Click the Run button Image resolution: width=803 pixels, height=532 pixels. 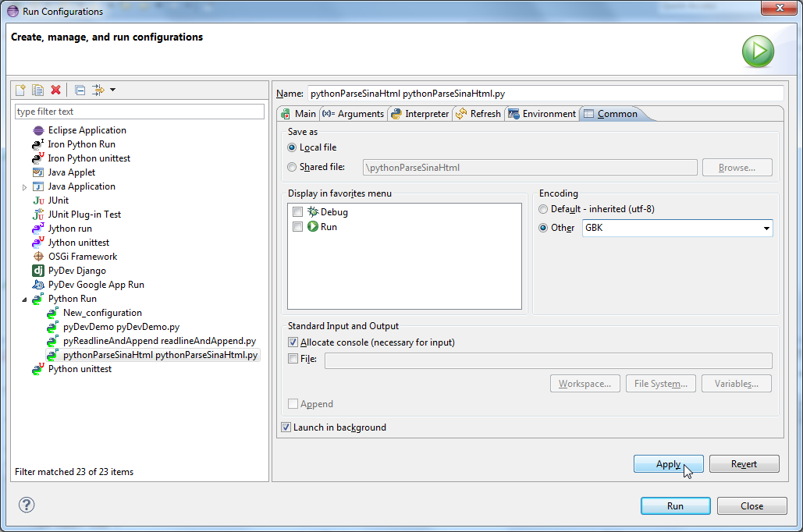click(675, 506)
